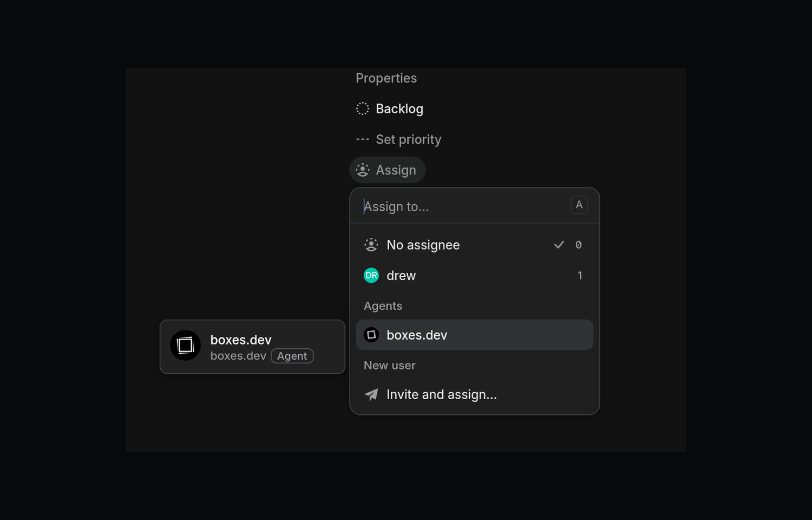Click shortcut number 1 beside drew
Viewport: 812px width, 520px height.
pyautogui.click(x=580, y=276)
